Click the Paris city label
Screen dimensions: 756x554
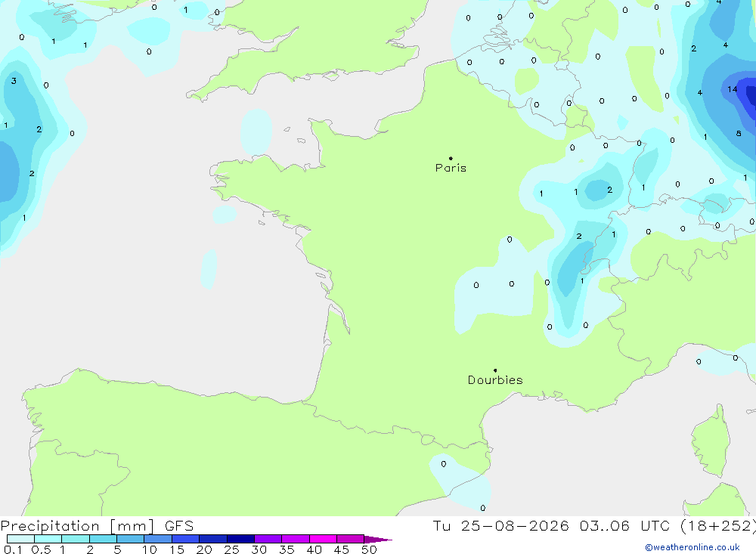coord(451,168)
